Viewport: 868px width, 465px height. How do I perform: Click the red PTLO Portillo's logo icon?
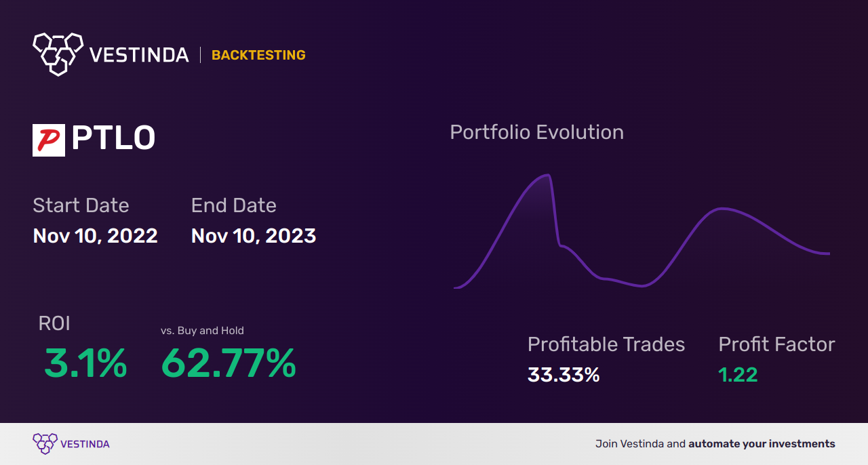pyautogui.click(x=49, y=140)
